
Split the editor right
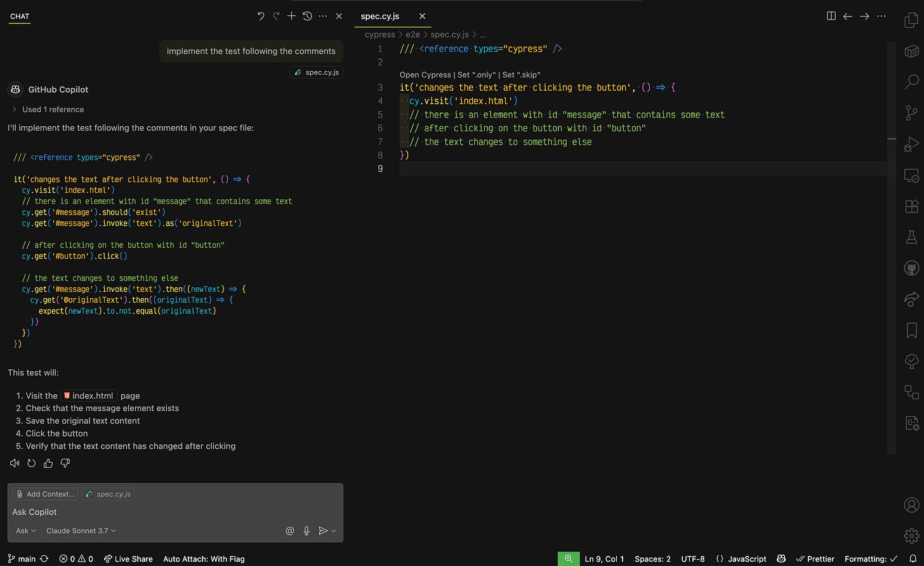click(831, 16)
